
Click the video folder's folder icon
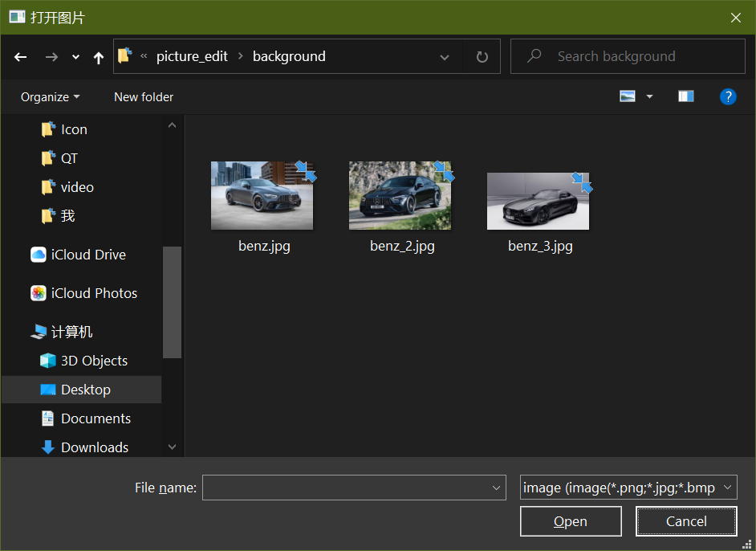(48, 187)
